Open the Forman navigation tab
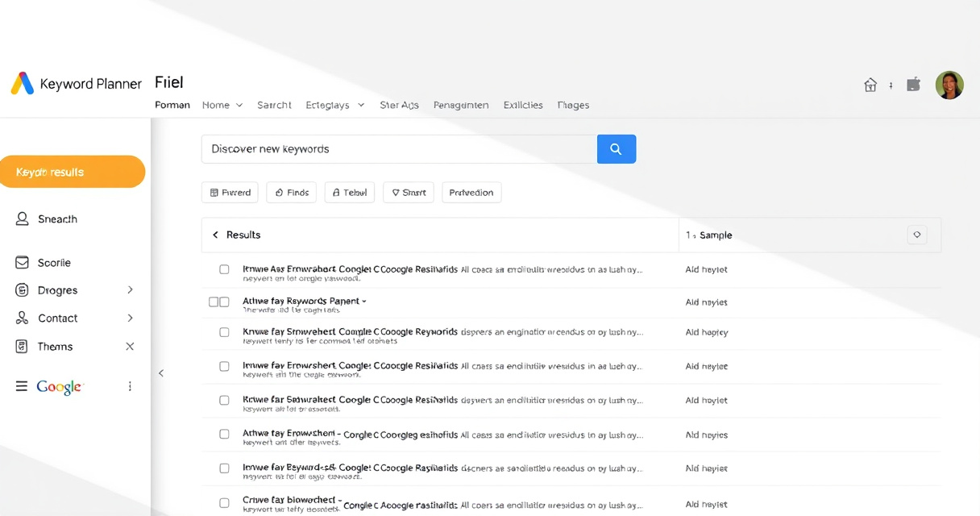Viewport: 980px width, 516px height. tap(172, 105)
